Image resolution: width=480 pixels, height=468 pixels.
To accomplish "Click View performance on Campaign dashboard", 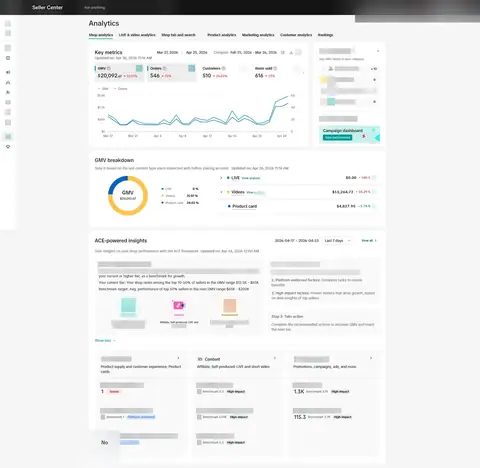I will click(337, 138).
